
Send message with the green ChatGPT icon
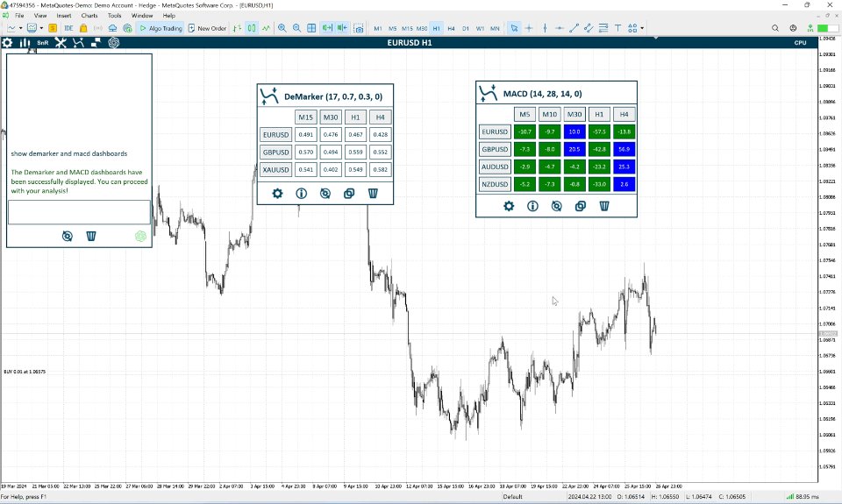pyautogui.click(x=140, y=236)
